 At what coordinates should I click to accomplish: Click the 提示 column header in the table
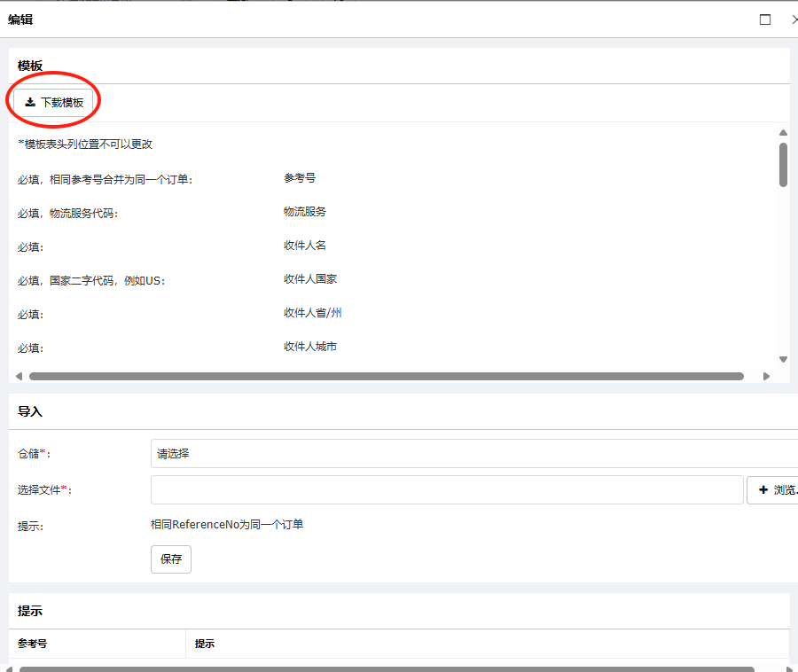point(205,644)
